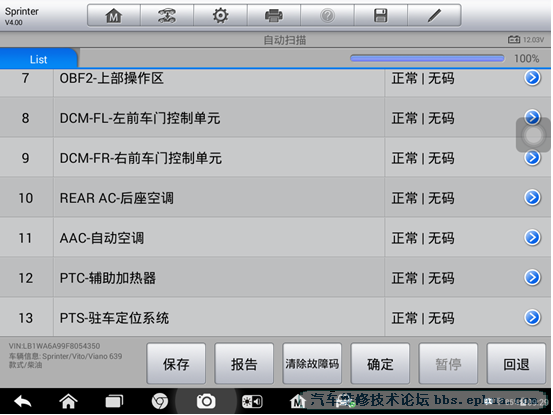Open the MaxiSys home icon in toolbar
Viewport: 553px width, 415px height.
pyautogui.click(x=114, y=16)
